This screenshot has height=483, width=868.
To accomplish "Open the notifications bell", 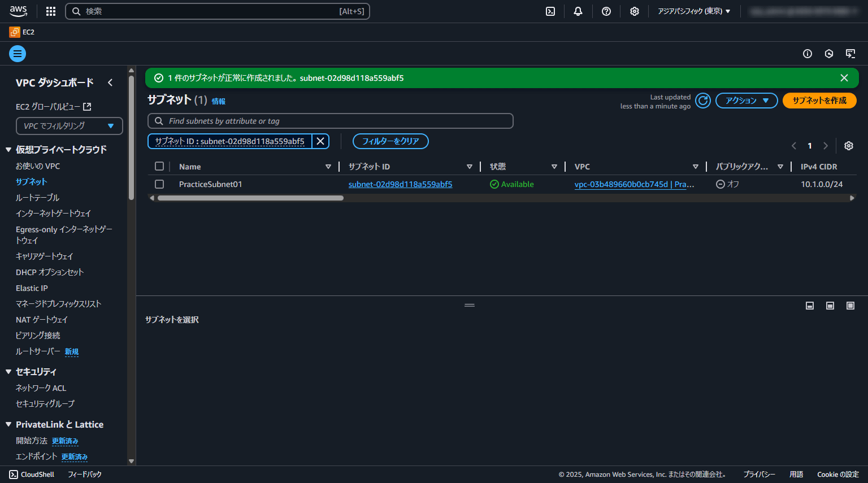I will tap(578, 11).
